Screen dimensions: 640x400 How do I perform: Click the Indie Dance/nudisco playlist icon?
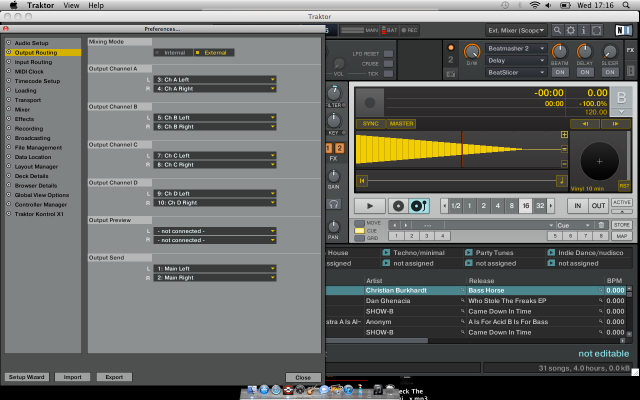click(551, 253)
